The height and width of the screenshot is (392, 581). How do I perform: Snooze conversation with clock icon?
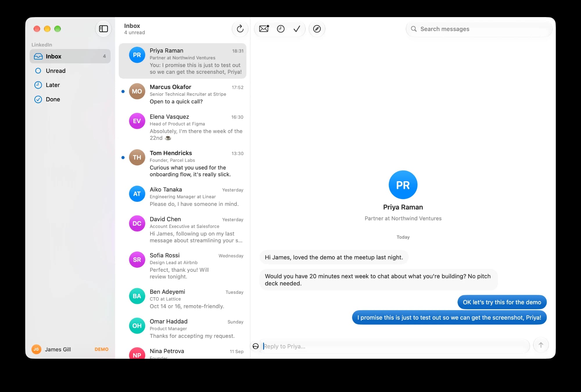tap(281, 29)
